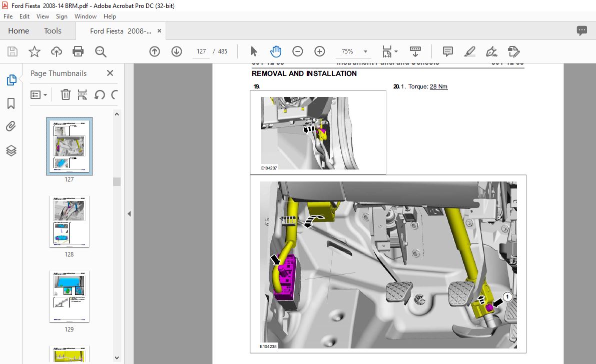Click the 75% zoom value field
This screenshot has width=596, height=364.
point(347,51)
